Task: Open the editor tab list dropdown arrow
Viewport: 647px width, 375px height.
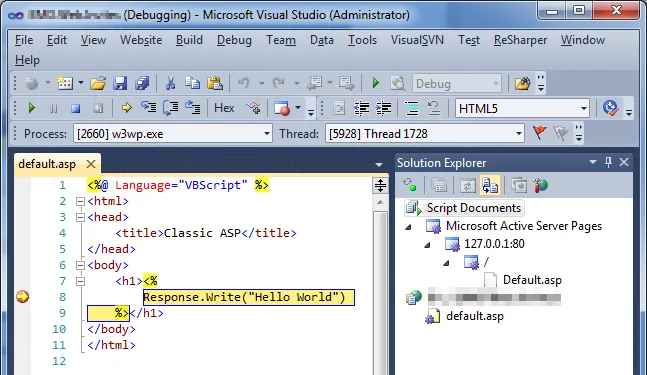Action: [x=379, y=165]
